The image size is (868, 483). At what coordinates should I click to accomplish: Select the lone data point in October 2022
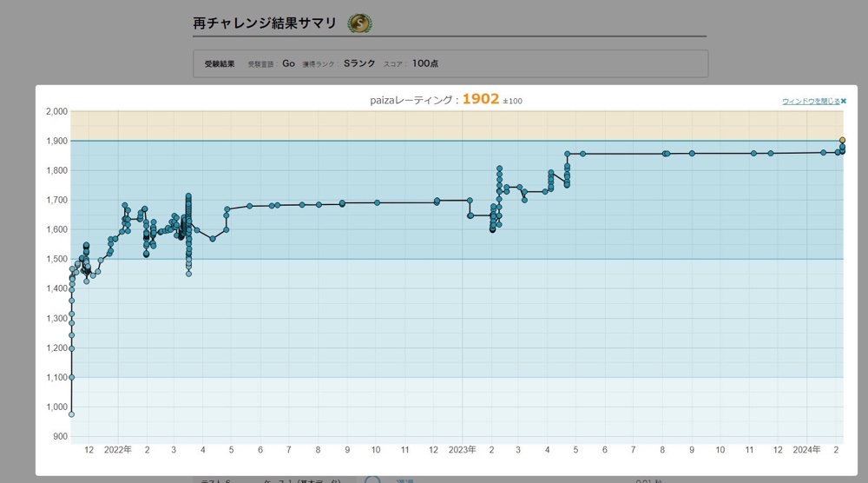tap(377, 202)
